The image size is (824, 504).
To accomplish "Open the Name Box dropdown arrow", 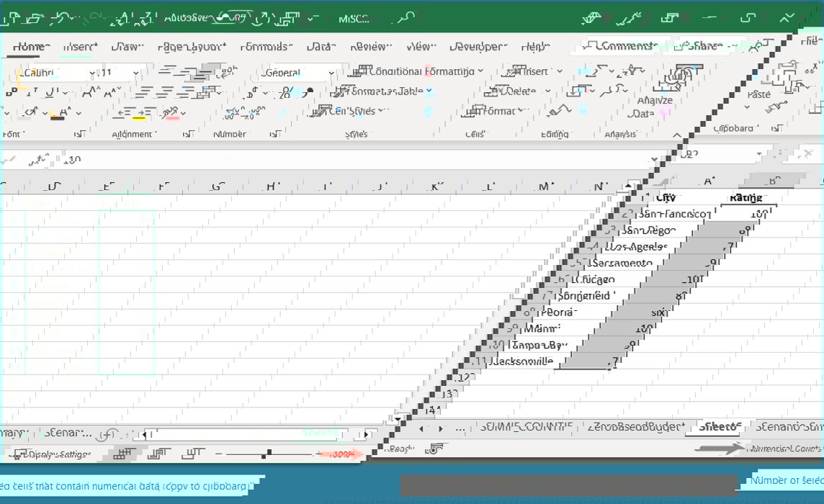I will pos(759,154).
